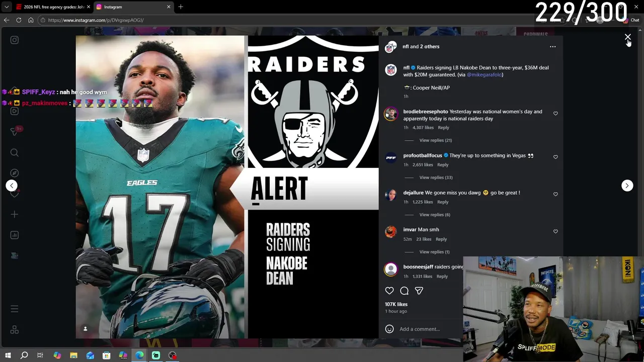Click '2,651 likes' on profootballfocus comment

[x=423, y=165]
